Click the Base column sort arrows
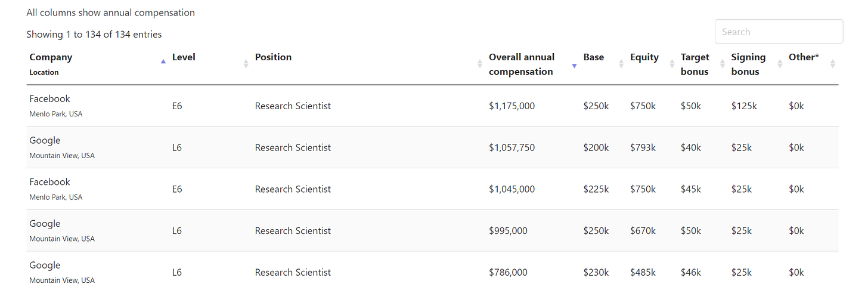This screenshot has height=290, width=868. [x=621, y=64]
